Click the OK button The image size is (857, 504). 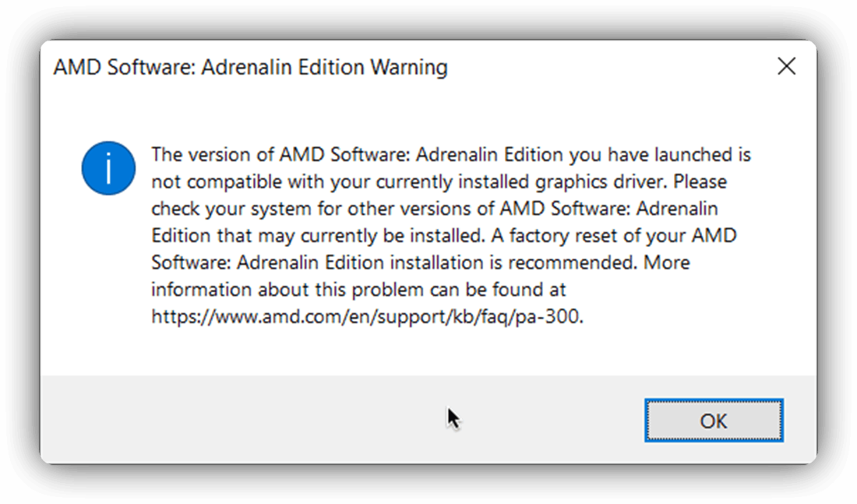click(x=713, y=421)
